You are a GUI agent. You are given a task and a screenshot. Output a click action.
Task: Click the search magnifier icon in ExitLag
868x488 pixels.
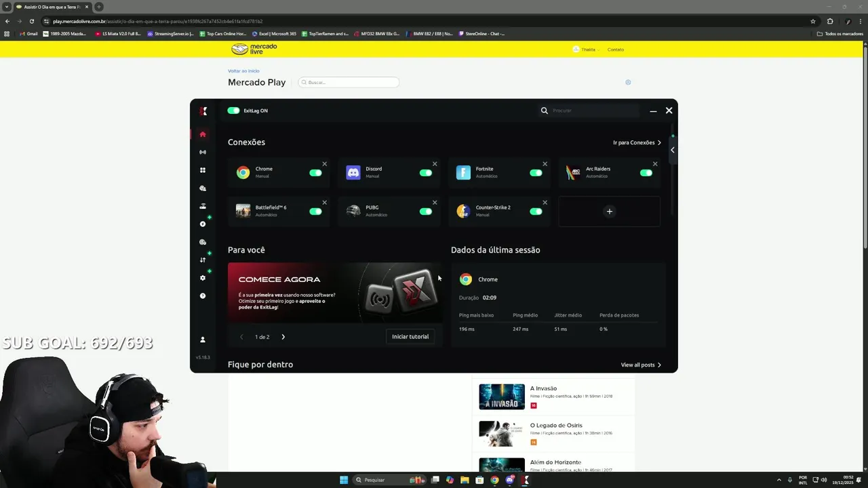coord(544,110)
